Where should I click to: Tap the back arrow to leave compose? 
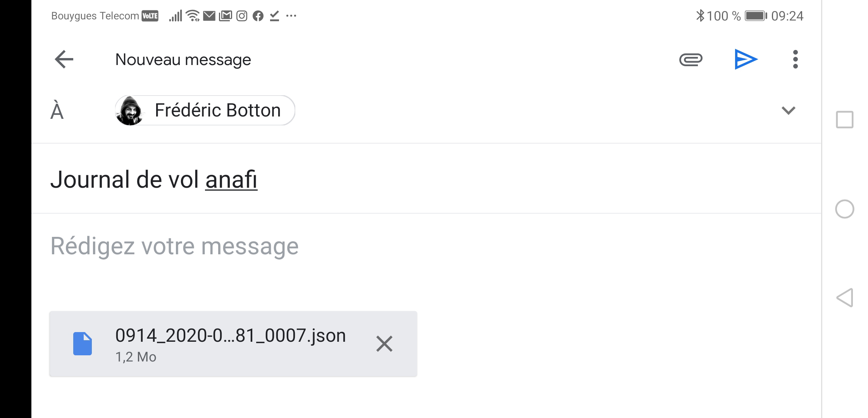[64, 60]
